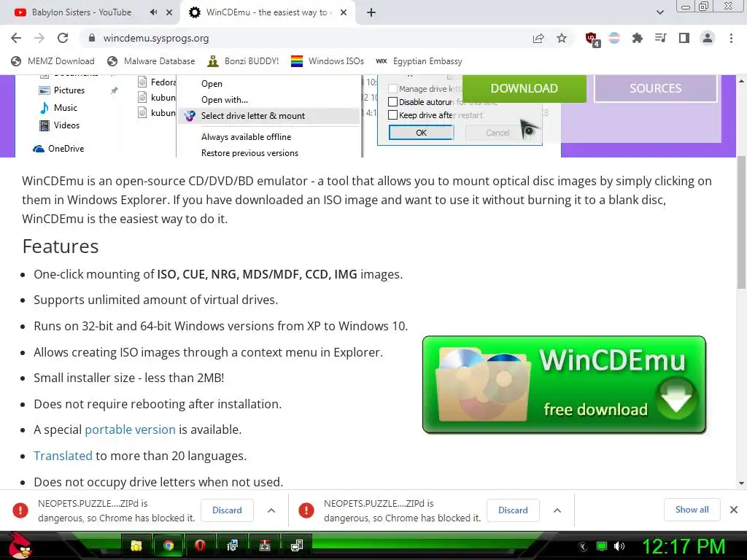Viewport: 747px width, 560px height.
Task: Click the vertical scrollbar thumb
Action: [x=741, y=222]
